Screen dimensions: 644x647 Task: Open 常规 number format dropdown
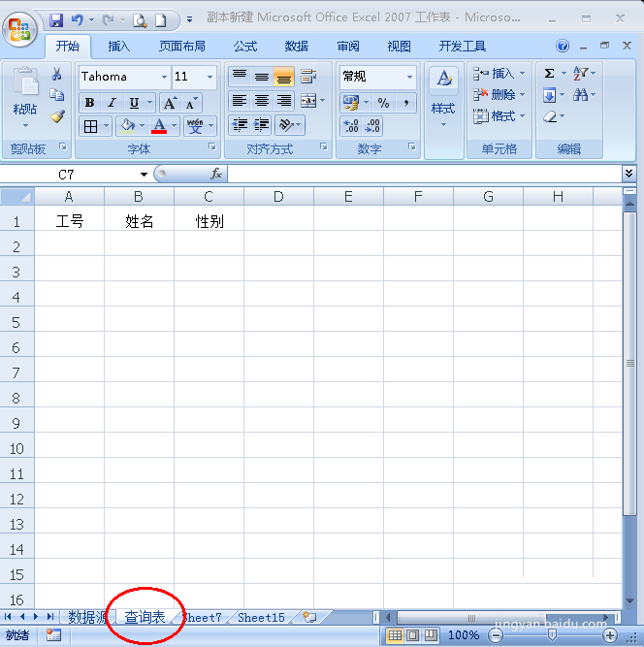tap(409, 78)
